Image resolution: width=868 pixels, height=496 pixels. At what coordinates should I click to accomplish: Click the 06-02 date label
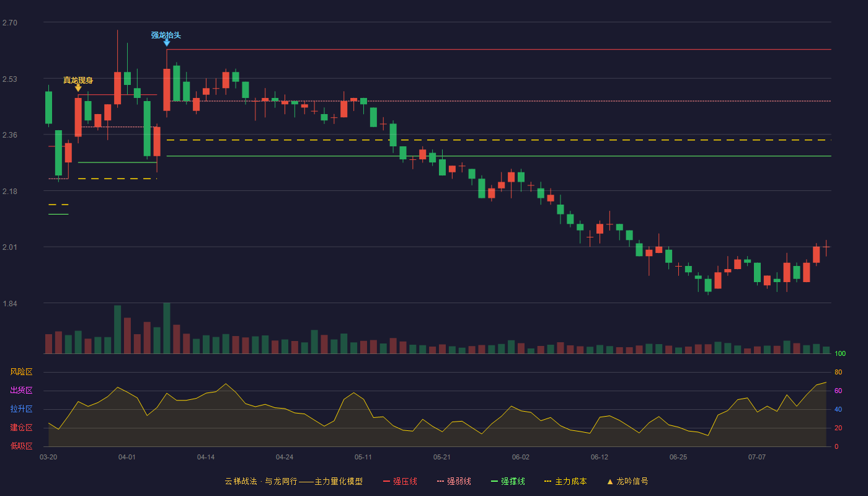(x=521, y=457)
